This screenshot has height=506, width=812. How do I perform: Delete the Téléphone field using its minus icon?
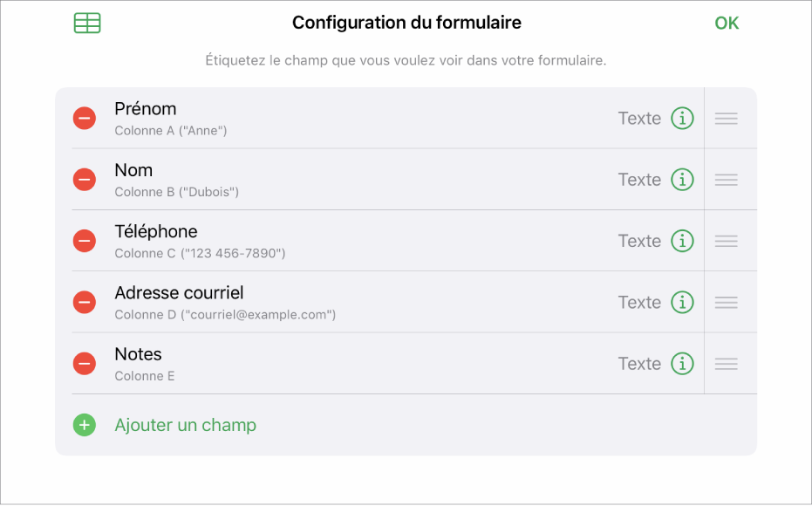coord(84,241)
